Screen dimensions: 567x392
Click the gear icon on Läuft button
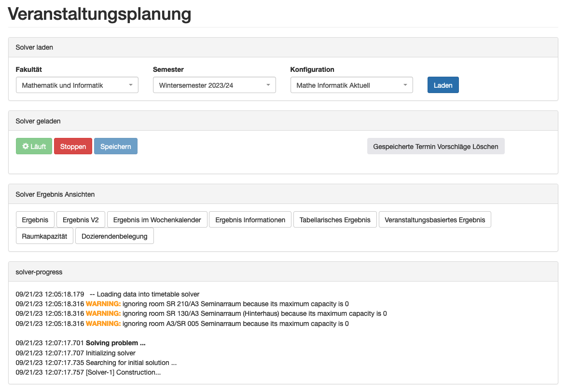pos(26,147)
